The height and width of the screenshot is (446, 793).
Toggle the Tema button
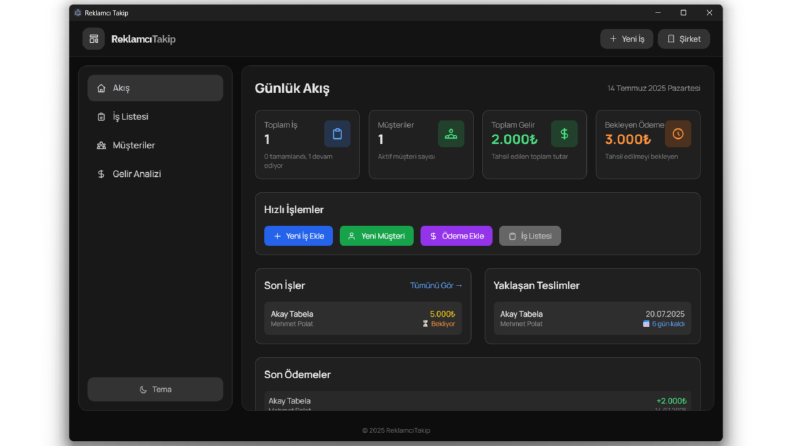coord(155,389)
